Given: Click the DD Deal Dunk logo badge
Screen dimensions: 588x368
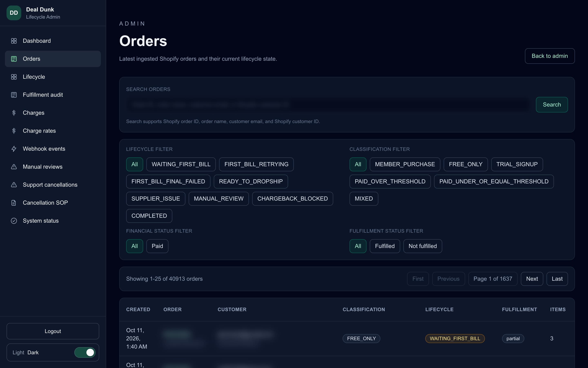Looking at the screenshot, I should (x=14, y=13).
